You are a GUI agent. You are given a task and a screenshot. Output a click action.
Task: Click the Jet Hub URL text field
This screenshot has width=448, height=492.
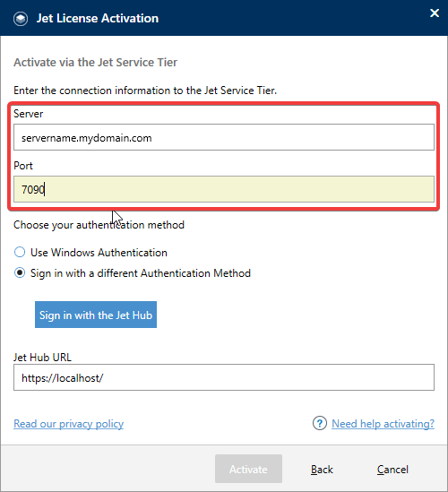(x=224, y=377)
